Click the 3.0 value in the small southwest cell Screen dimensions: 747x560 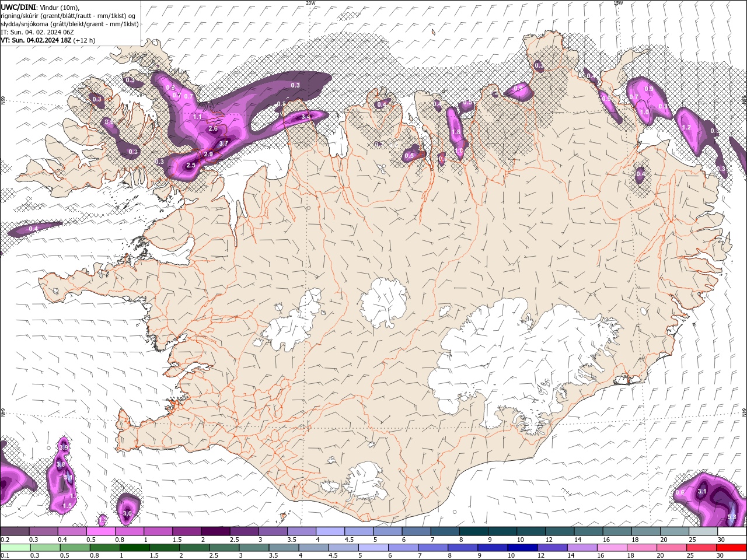pos(127,513)
